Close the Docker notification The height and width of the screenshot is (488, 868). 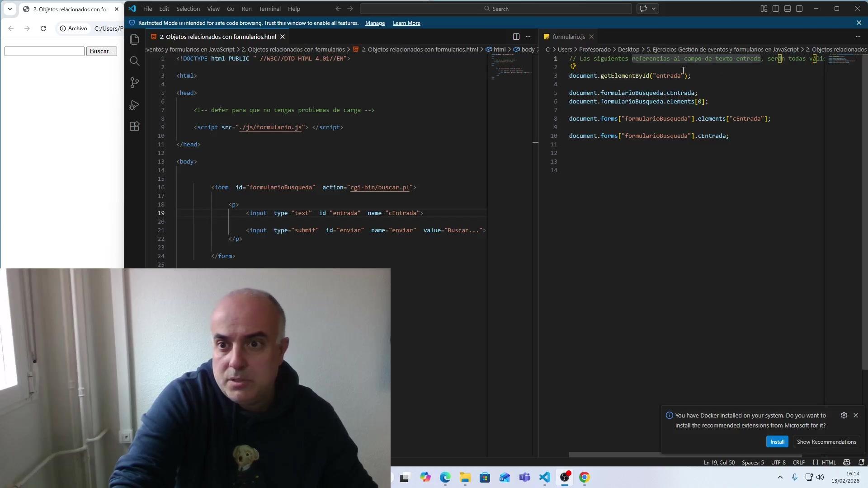pyautogui.click(x=856, y=415)
